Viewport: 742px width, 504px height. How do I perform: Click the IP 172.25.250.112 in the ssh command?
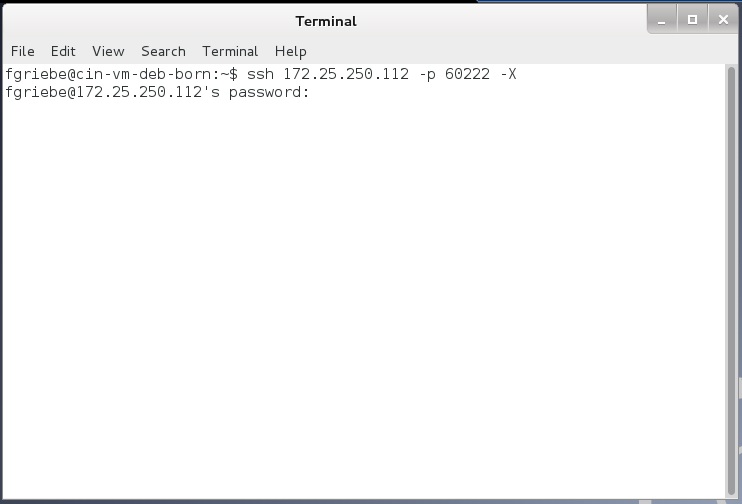click(346, 74)
